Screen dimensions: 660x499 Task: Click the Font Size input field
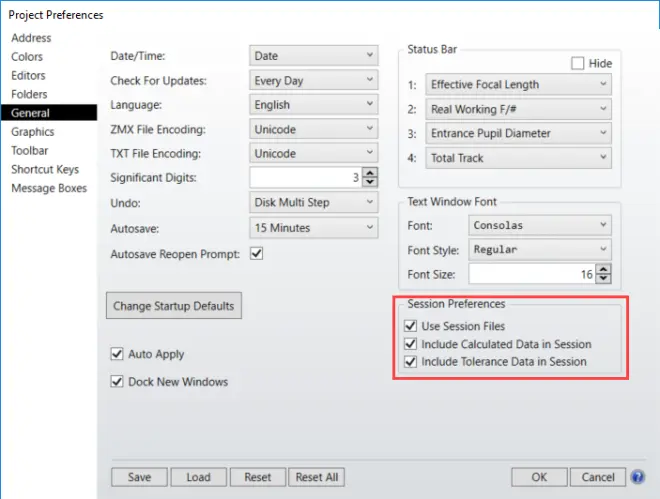(x=532, y=274)
